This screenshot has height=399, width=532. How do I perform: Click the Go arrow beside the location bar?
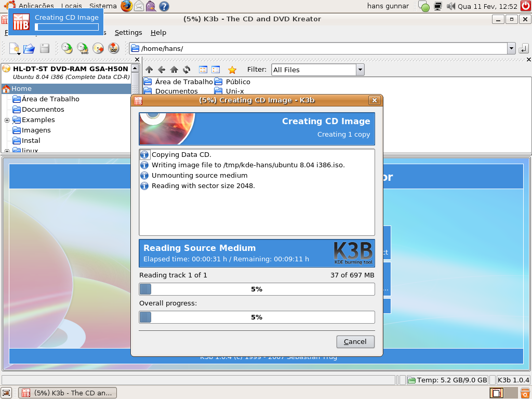[524, 48]
